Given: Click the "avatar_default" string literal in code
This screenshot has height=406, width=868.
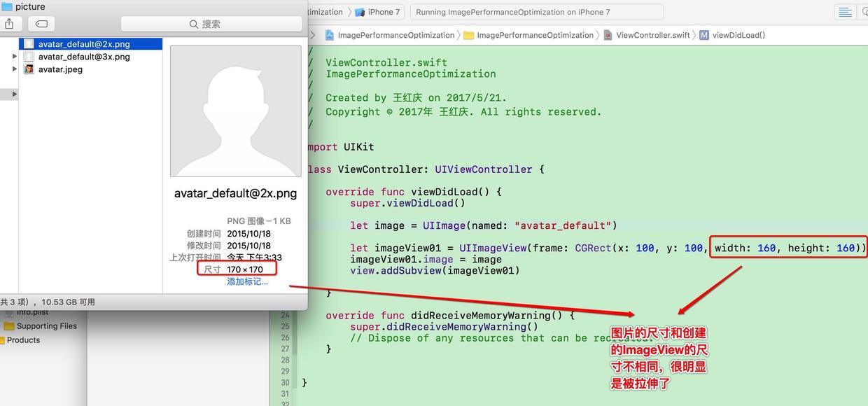Looking at the screenshot, I should (x=563, y=225).
